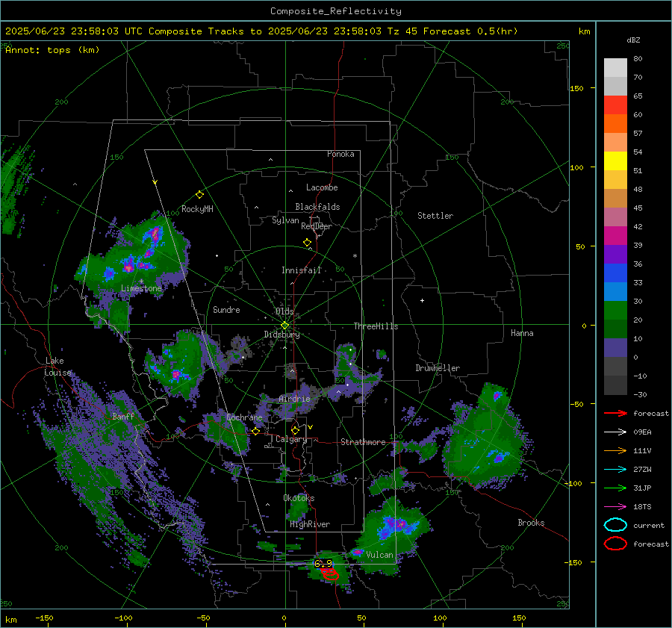Select the 80 dBZ color swatch
The width and height of the screenshot is (672, 628).
(615, 67)
